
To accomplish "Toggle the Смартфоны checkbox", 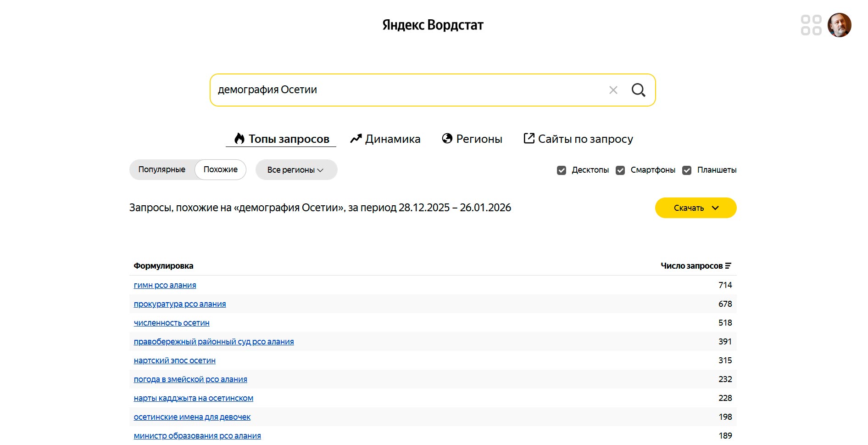I will click(620, 170).
